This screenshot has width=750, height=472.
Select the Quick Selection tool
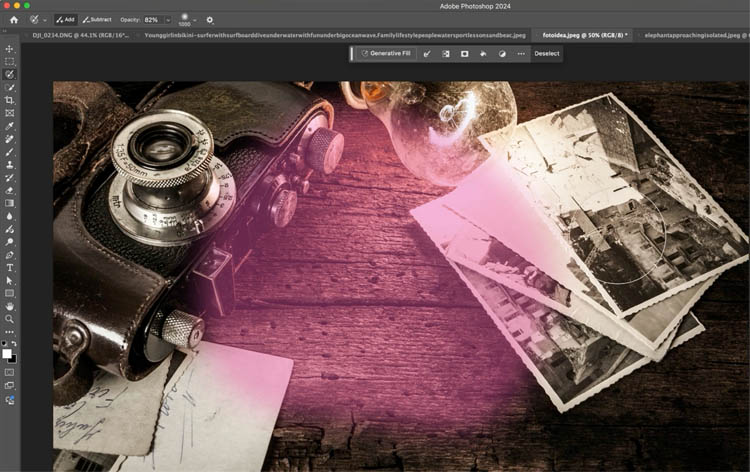tap(9, 88)
